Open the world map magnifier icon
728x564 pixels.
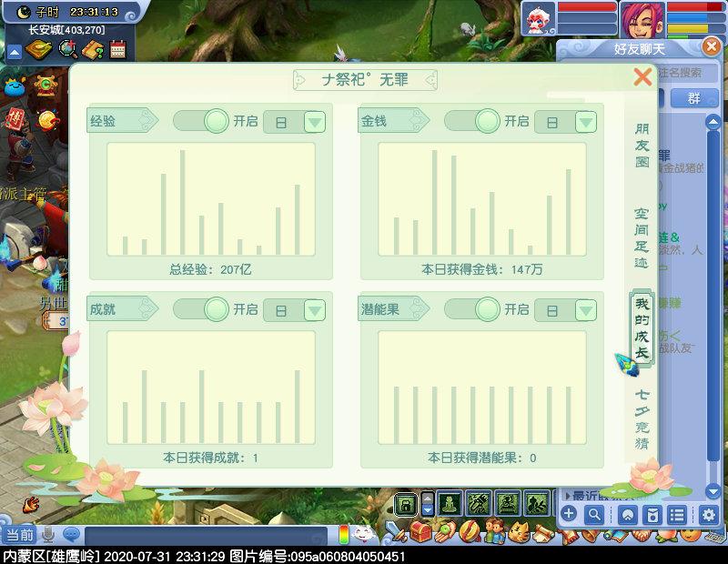68,49
